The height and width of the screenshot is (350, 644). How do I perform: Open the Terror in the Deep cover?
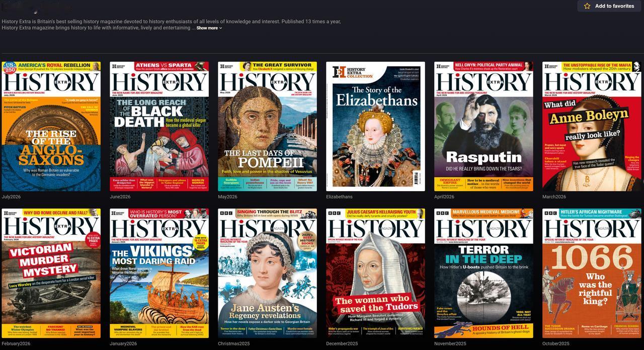point(484,273)
